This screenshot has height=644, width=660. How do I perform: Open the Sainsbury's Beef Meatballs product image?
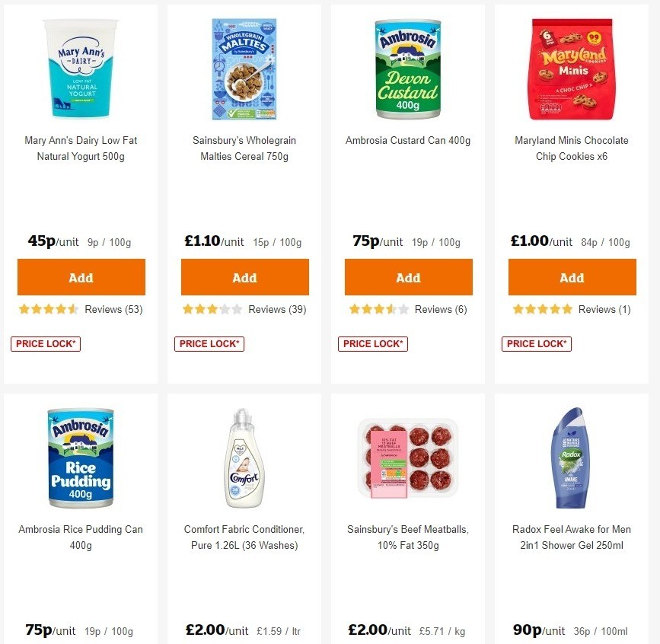tap(408, 457)
